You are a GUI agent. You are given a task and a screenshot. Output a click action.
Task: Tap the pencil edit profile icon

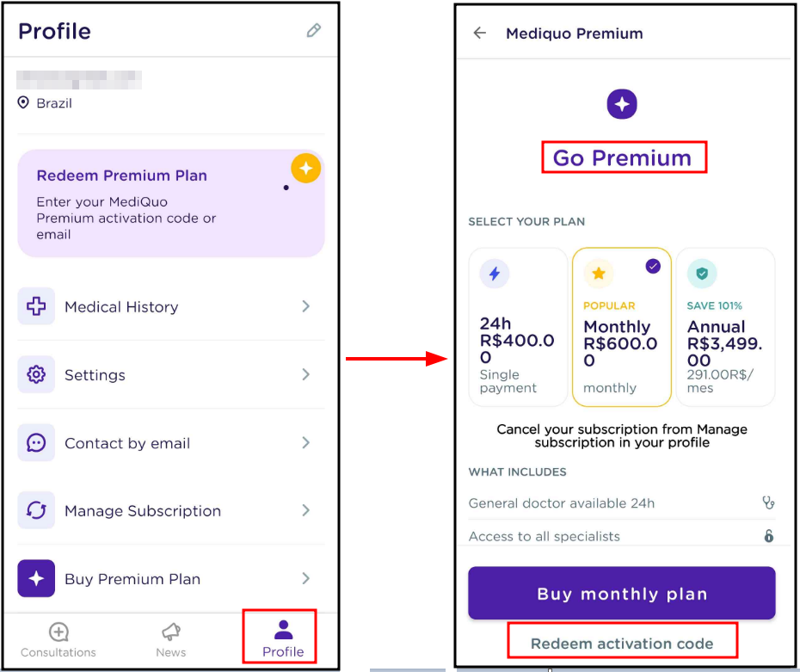[313, 31]
